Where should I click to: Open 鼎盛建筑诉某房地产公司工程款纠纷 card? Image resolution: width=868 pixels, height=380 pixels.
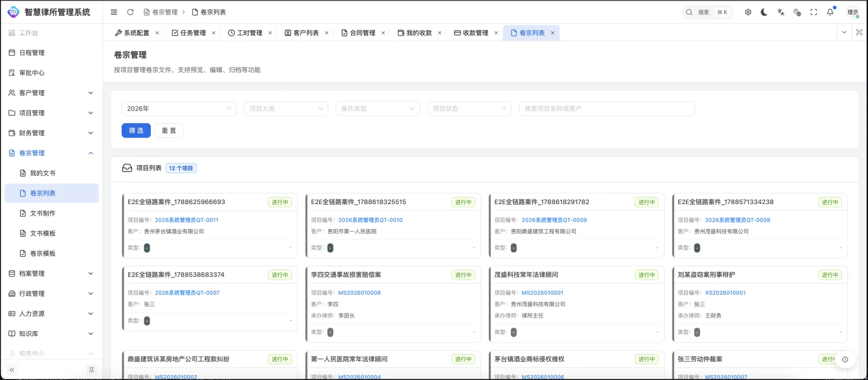(210, 365)
